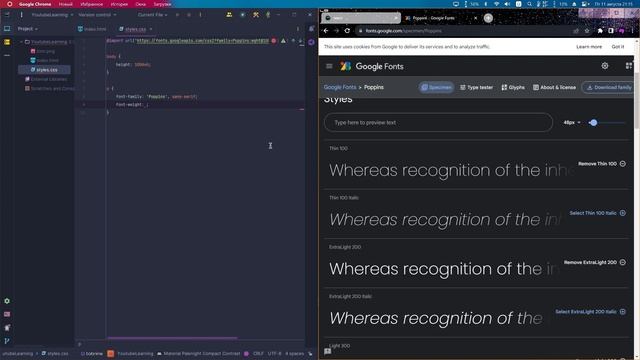Open feedback icon at page bottom left
Image resolution: width=640 pixels, height=360 pixels.
(x=327, y=351)
